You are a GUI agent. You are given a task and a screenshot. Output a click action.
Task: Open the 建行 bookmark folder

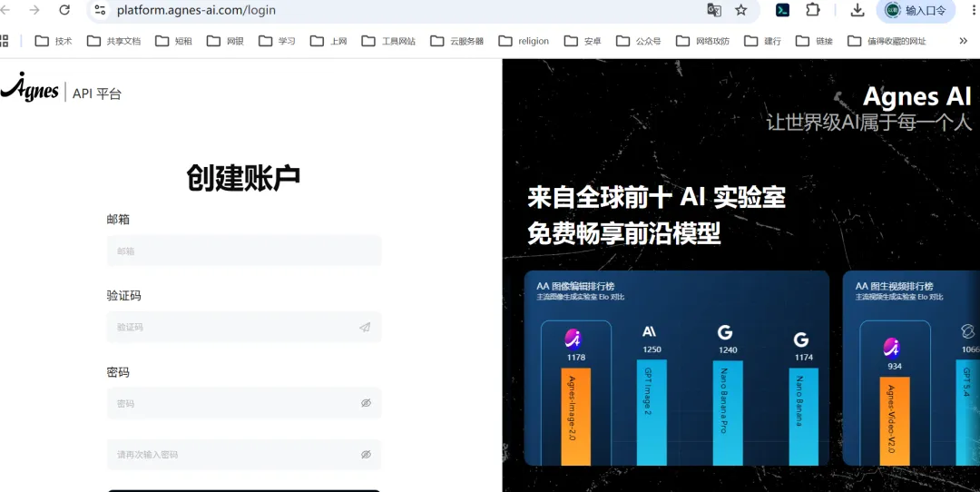click(x=762, y=41)
